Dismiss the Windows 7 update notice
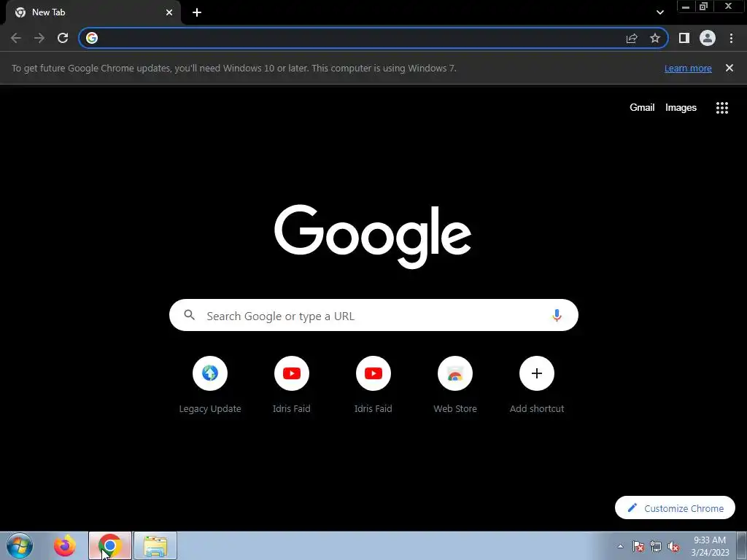The width and height of the screenshot is (747, 560). coord(729,68)
